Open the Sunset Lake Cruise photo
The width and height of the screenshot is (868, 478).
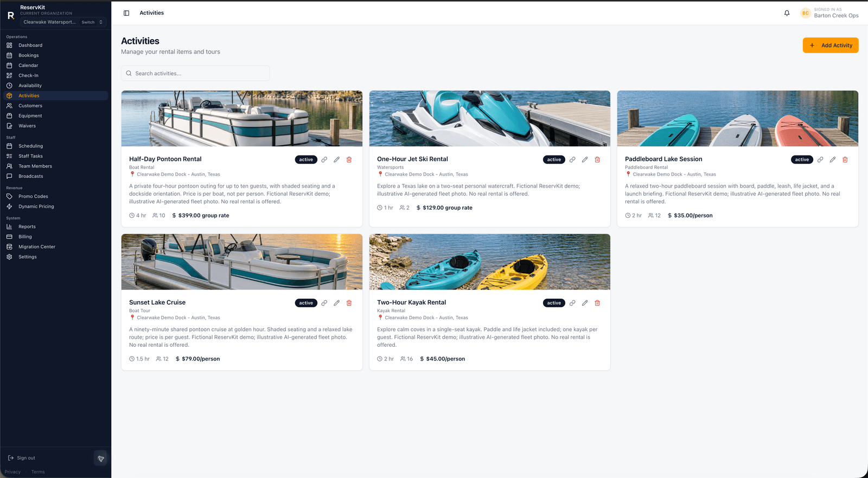point(242,262)
